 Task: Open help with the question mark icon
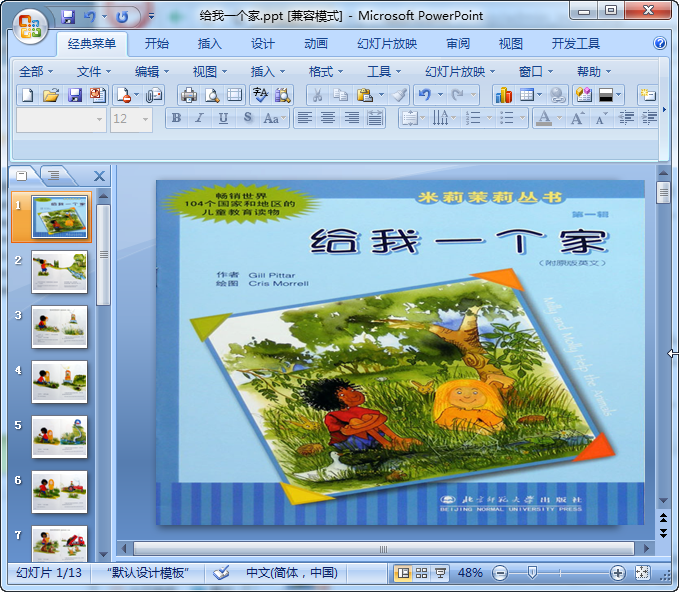660,43
